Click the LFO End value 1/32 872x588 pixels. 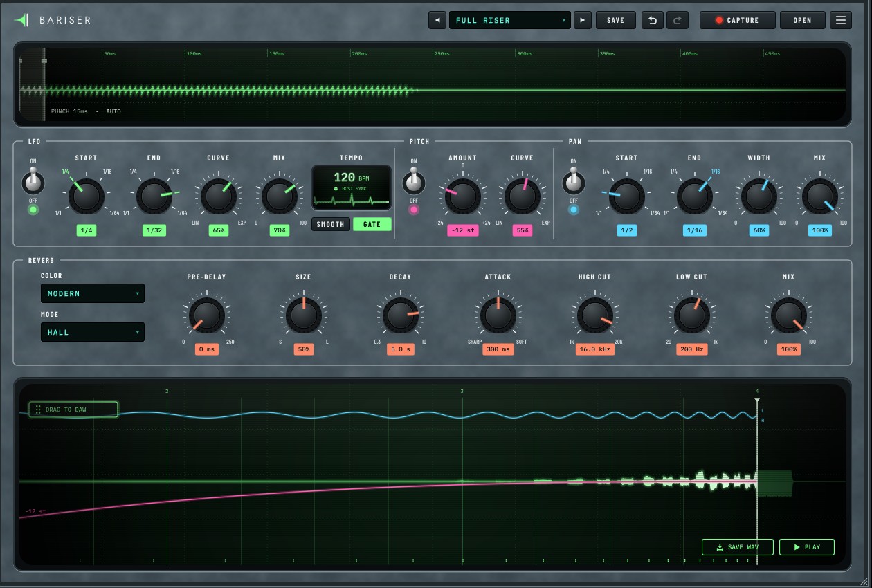pos(154,230)
